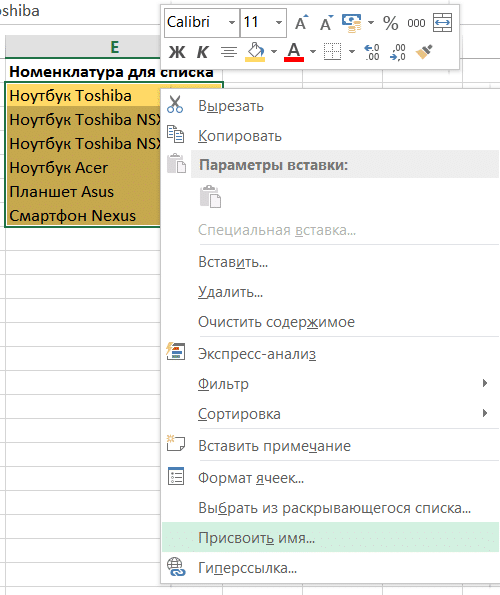Click the Format Cells list icon
Image resolution: width=500 pixels, height=595 pixels.
tap(176, 476)
